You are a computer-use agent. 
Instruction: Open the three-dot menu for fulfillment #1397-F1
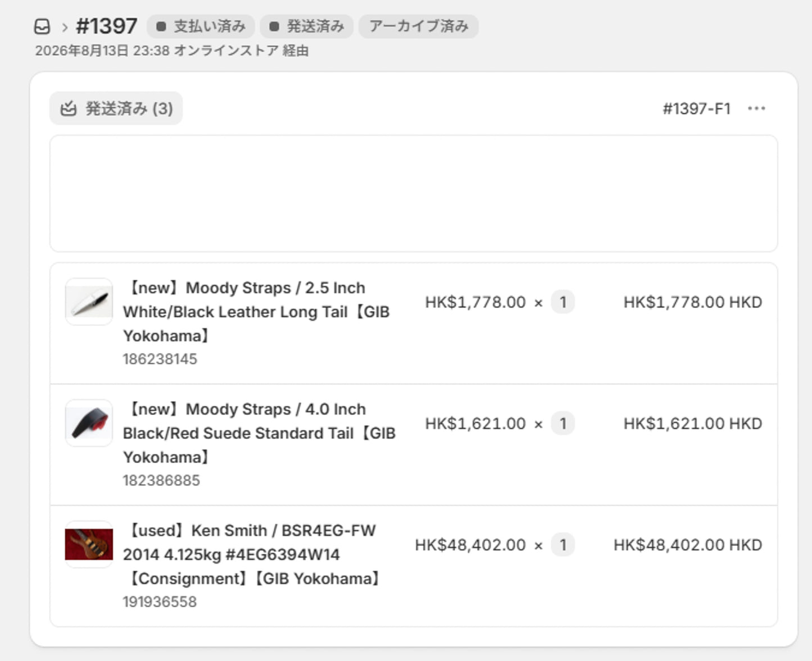coord(756,108)
